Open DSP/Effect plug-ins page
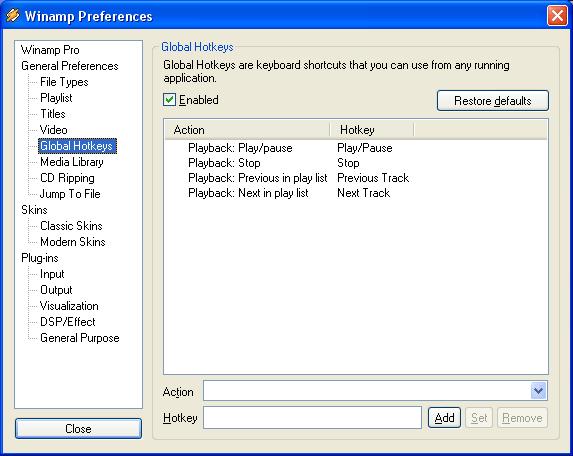Screen dimensions: 573x456 click(68, 322)
